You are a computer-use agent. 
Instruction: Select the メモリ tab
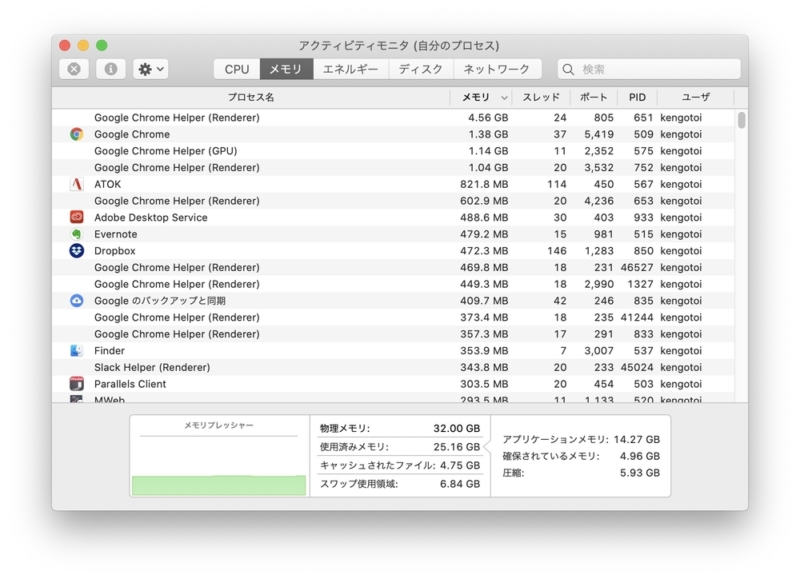[x=286, y=69]
